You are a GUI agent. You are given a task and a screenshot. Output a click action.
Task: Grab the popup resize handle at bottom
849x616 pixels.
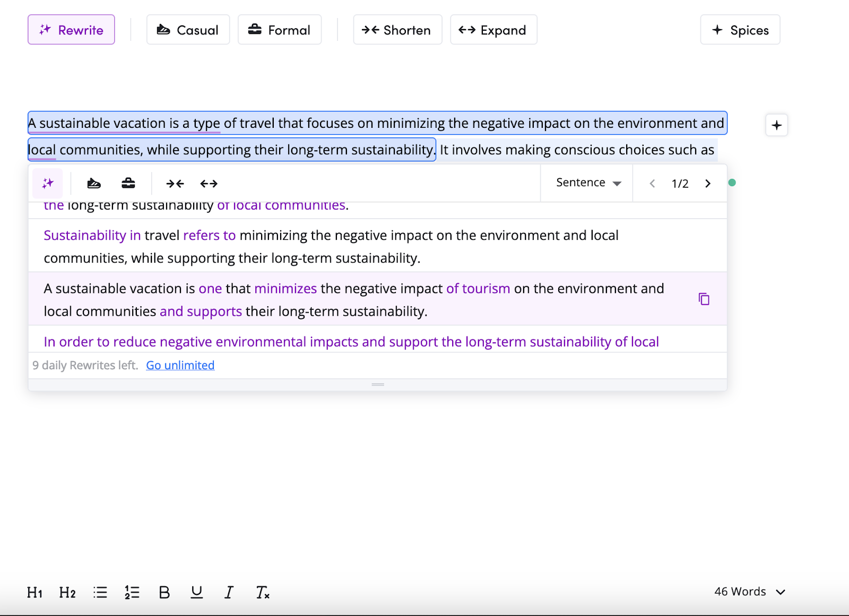(x=378, y=385)
